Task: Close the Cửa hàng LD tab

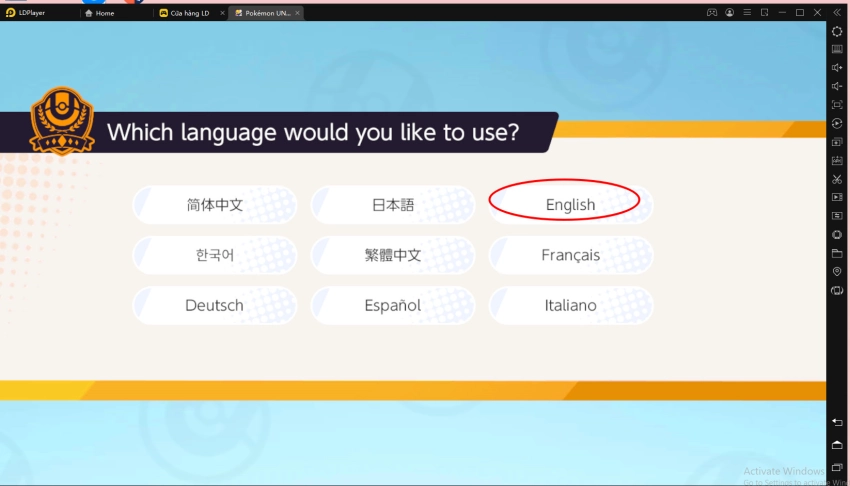Action: pos(222,13)
